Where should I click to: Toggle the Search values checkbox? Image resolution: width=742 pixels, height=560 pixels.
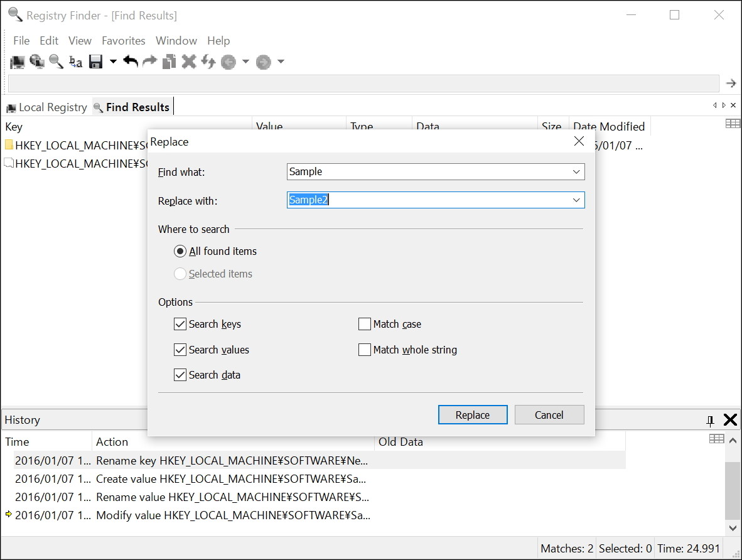click(180, 350)
